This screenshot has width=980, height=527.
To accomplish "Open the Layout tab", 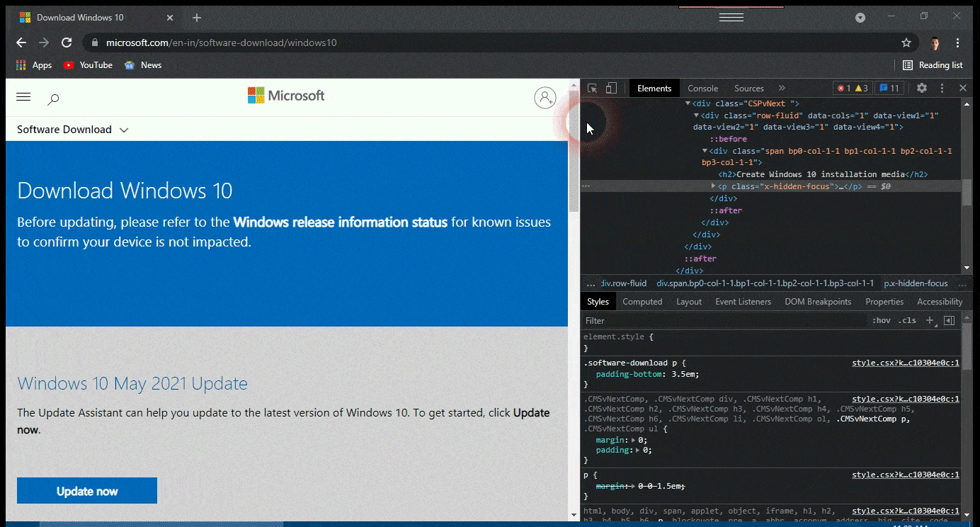I will pyautogui.click(x=689, y=302).
